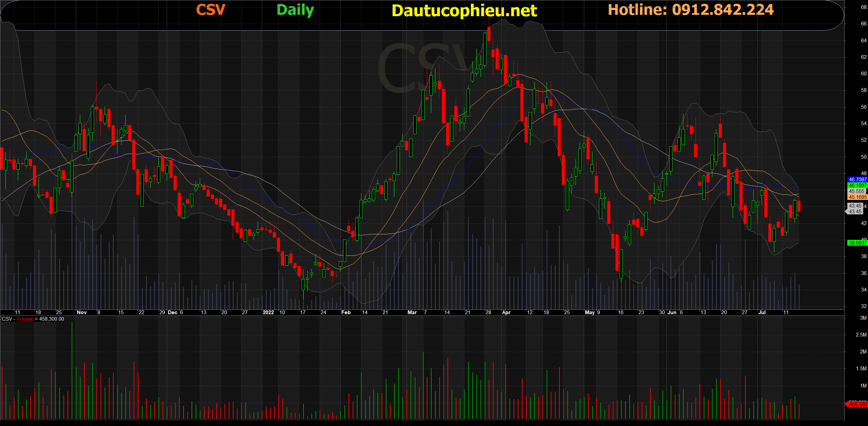Select the gray 45.555 price tag
The image size is (868, 426).
pos(857,191)
